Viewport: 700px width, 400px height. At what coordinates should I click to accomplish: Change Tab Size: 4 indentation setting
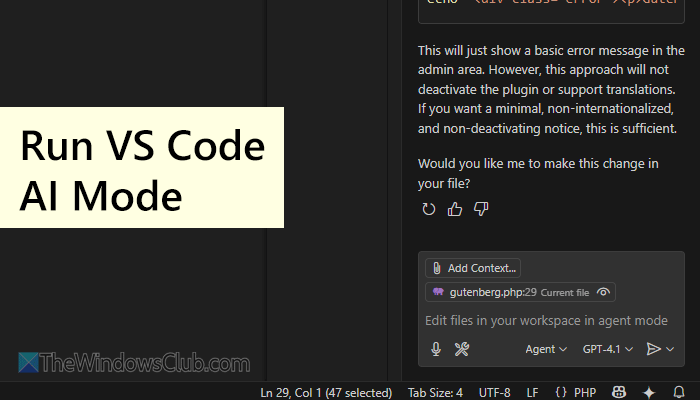pos(435,393)
